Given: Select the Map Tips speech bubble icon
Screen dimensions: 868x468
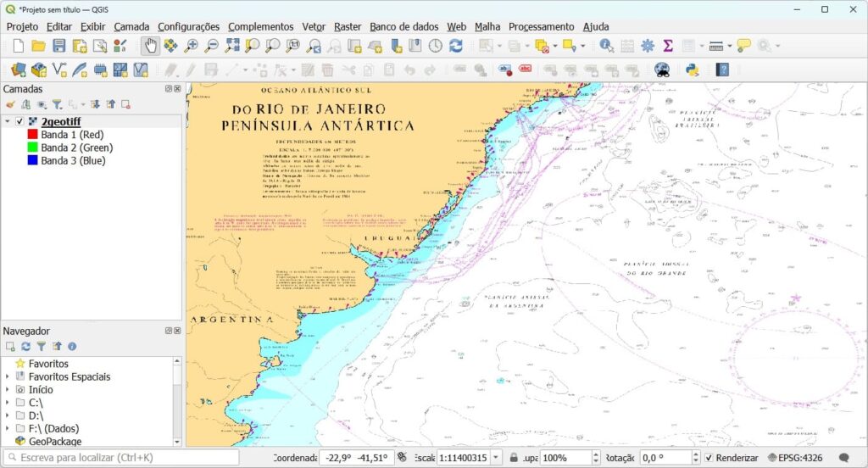Looking at the screenshot, I should [x=743, y=46].
